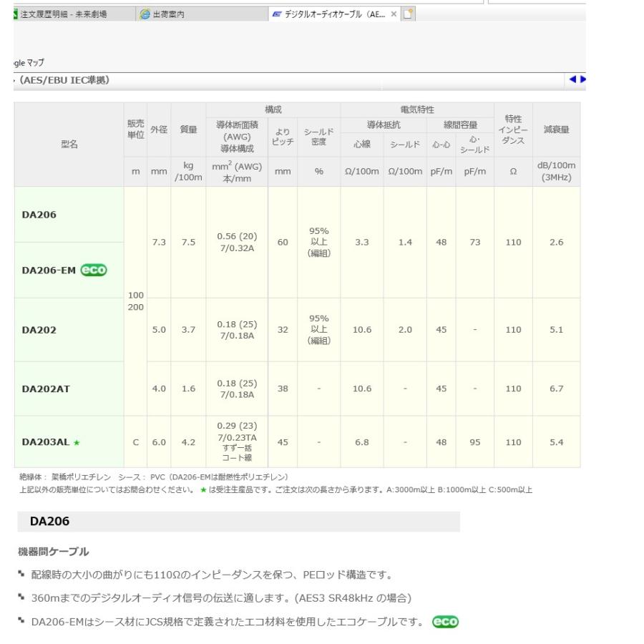The image size is (644, 644).
Task: Click the left blue scroll arrow
Action: click(573, 79)
